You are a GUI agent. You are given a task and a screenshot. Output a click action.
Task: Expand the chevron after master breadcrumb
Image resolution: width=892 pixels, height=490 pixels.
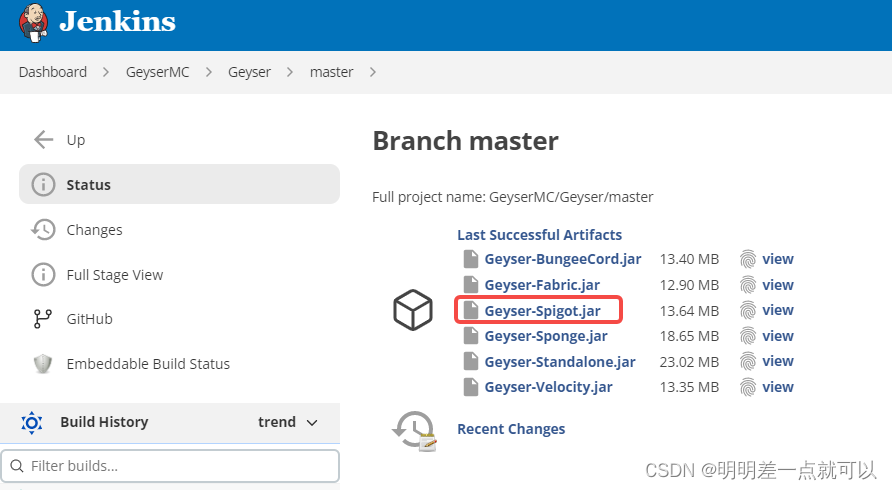pyautogui.click(x=373, y=72)
